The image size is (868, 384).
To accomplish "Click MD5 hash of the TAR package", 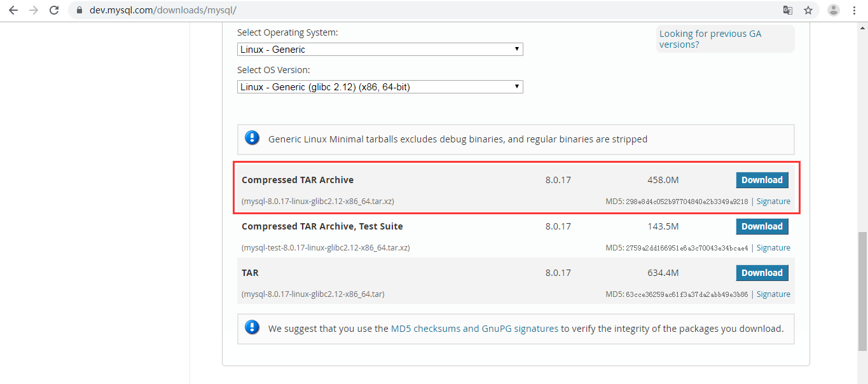I will (687, 294).
